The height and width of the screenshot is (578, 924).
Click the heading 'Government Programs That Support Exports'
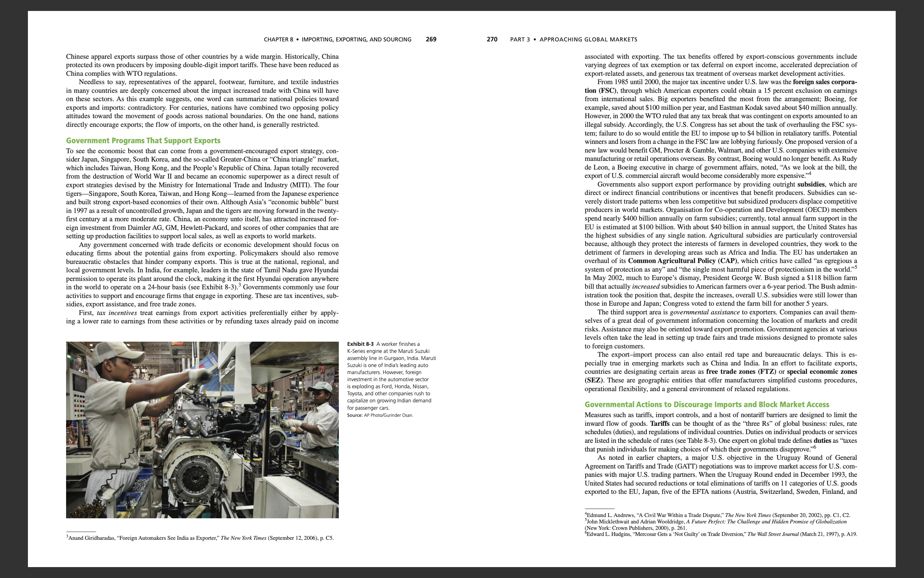[x=143, y=141]
